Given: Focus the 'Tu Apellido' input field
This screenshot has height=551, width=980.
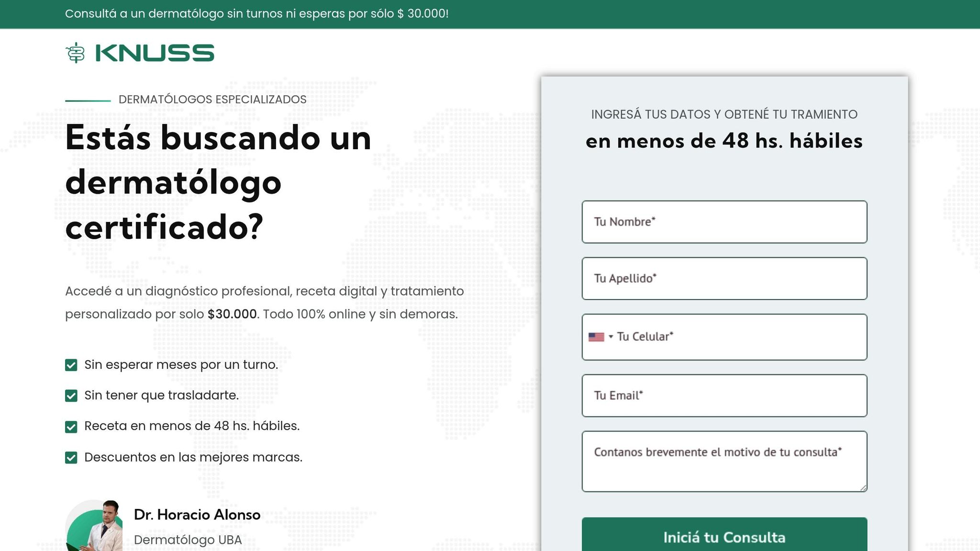Looking at the screenshot, I should (x=724, y=278).
